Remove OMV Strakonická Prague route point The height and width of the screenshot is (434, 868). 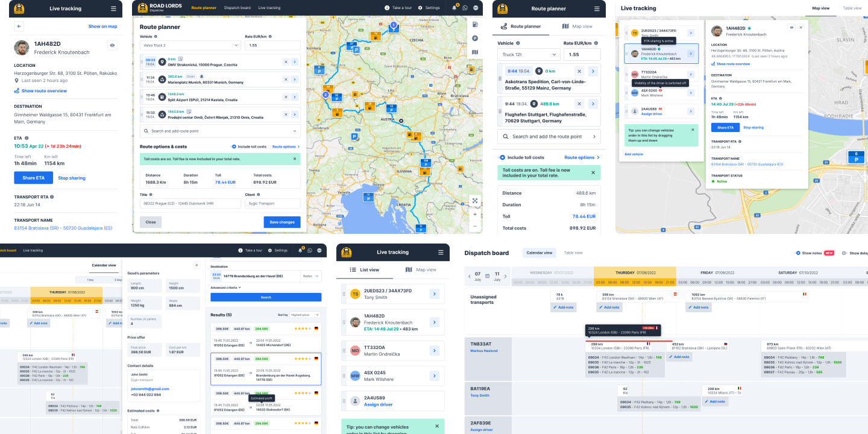click(286, 62)
